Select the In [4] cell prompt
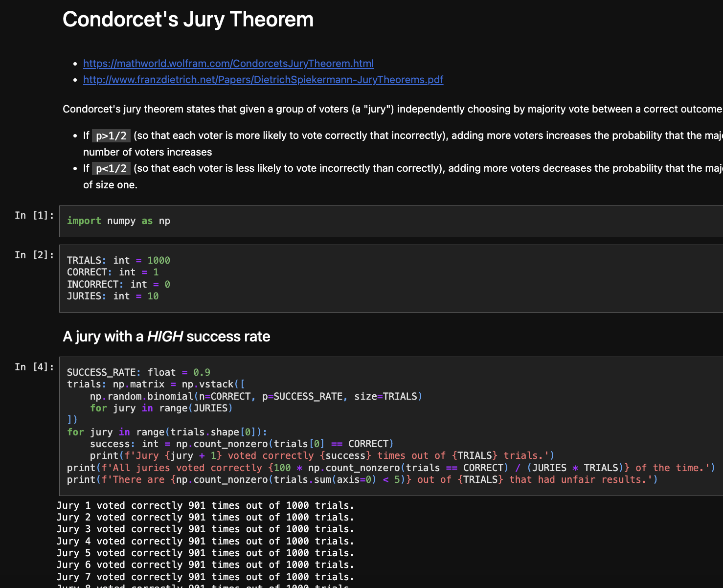This screenshot has width=723, height=588. pyautogui.click(x=34, y=366)
